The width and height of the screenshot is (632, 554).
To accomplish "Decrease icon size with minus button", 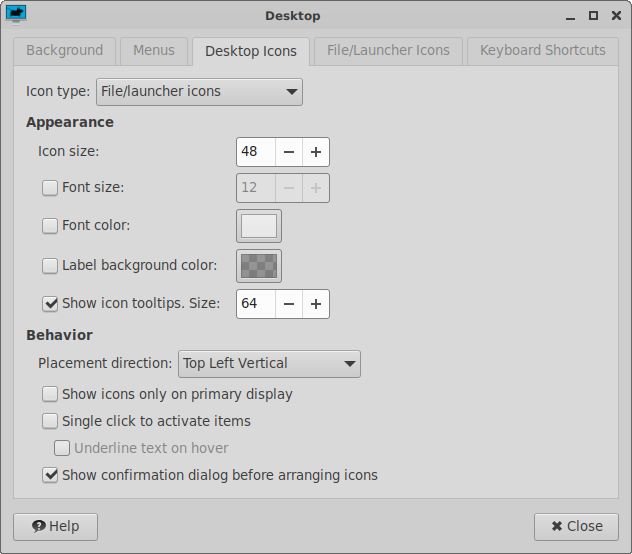I will click(x=289, y=152).
